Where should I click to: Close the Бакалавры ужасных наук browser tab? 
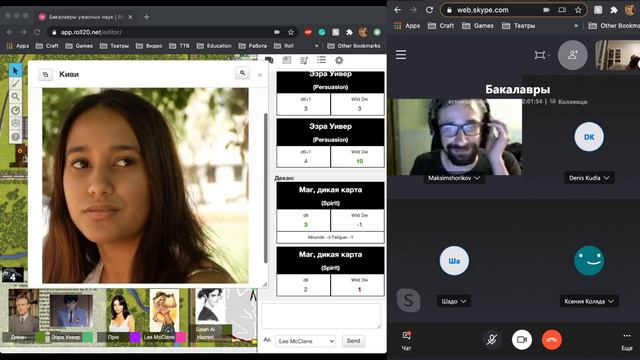pyautogui.click(x=130, y=17)
